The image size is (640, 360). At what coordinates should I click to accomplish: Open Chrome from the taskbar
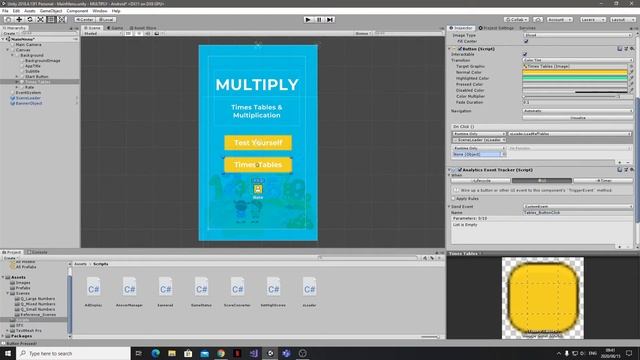(x=221, y=353)
